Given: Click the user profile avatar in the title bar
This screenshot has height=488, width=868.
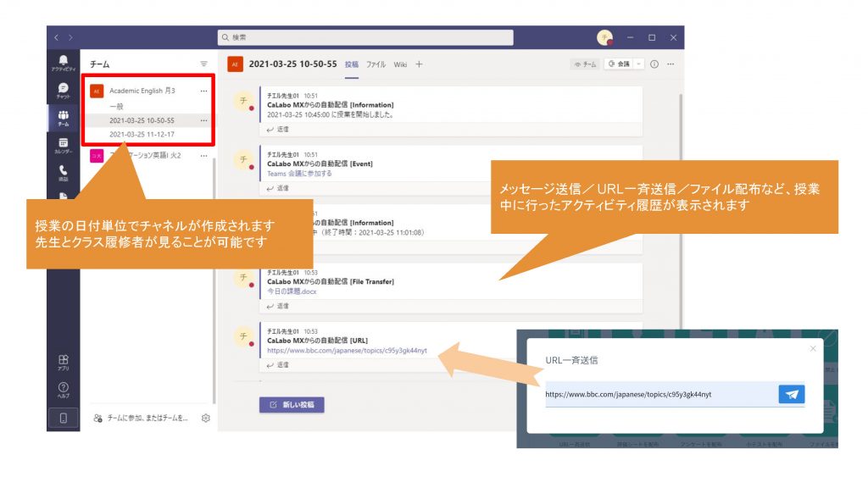Looking at the screenshot, I should [604, 37].
